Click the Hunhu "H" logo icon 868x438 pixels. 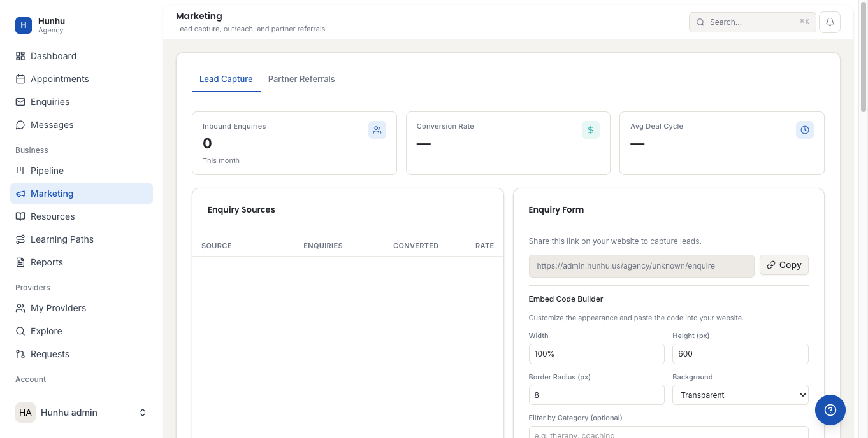click(24, 25)
